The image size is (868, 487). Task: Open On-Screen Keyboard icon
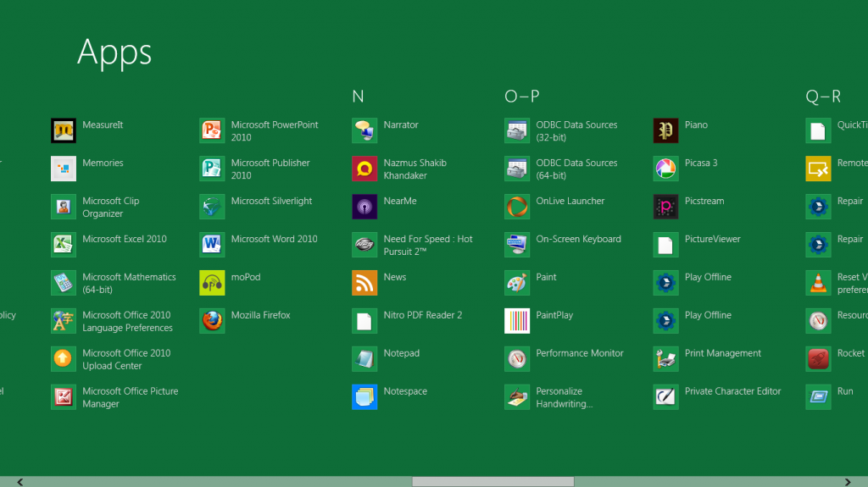tap(517, 245)
